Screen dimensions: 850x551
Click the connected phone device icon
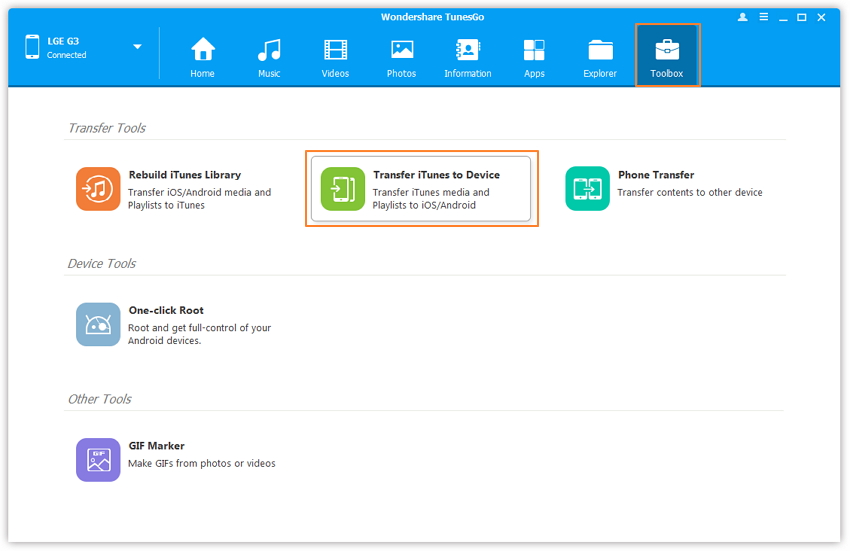point(32,47)
